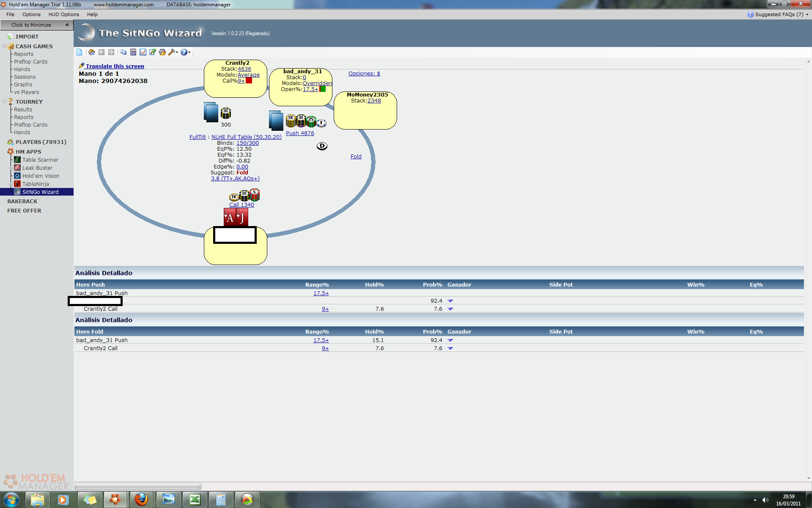Click Crantly2's face-down cards

coord(211,112)
